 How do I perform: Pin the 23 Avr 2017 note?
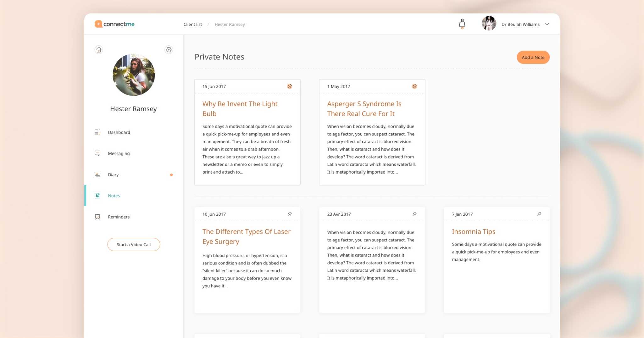tap(414, 214)
